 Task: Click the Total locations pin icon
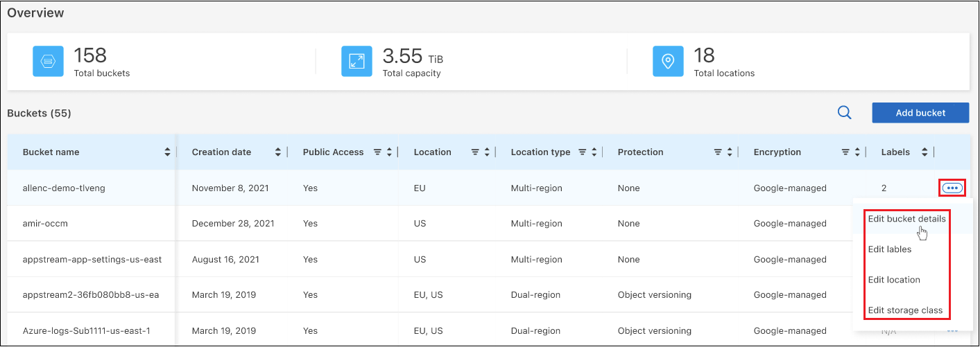[x=668, y=62]
